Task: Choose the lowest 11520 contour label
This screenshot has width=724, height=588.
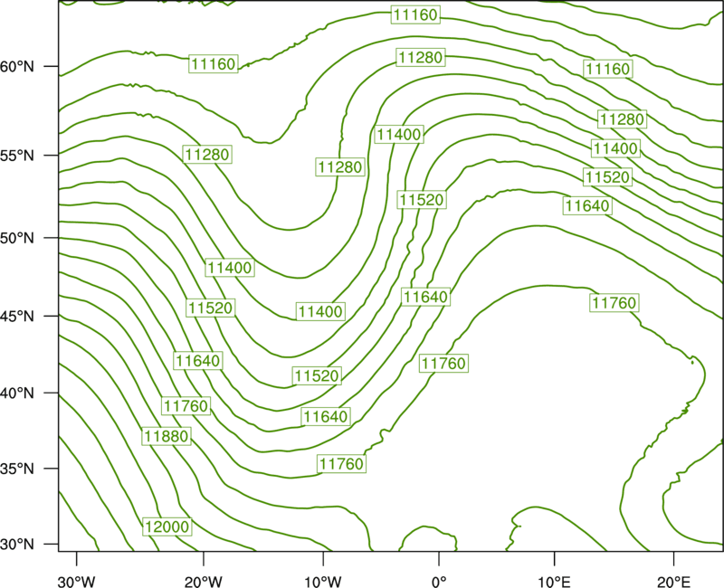Action: [317, 375]
